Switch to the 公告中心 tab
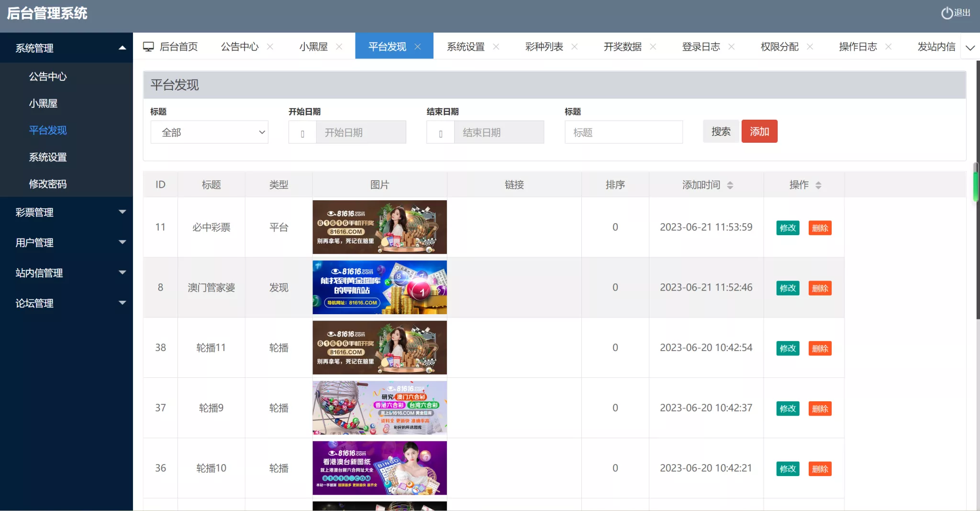 tap(239, 46)
